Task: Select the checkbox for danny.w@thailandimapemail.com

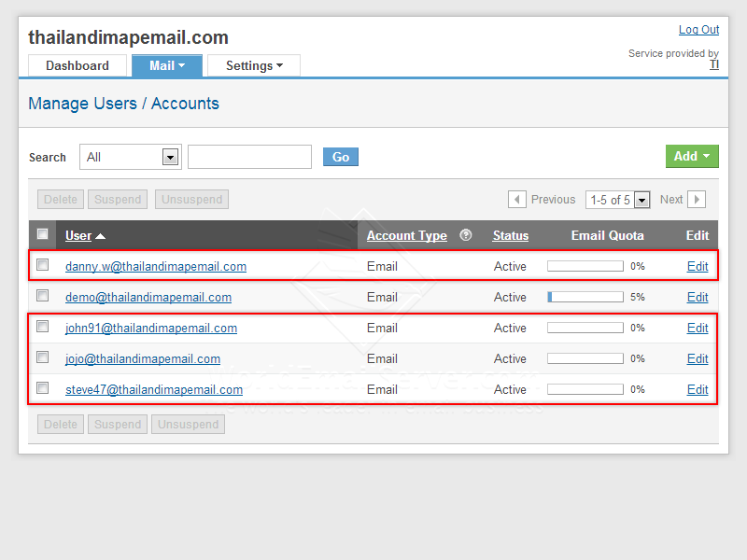Action: coord(42,264)
